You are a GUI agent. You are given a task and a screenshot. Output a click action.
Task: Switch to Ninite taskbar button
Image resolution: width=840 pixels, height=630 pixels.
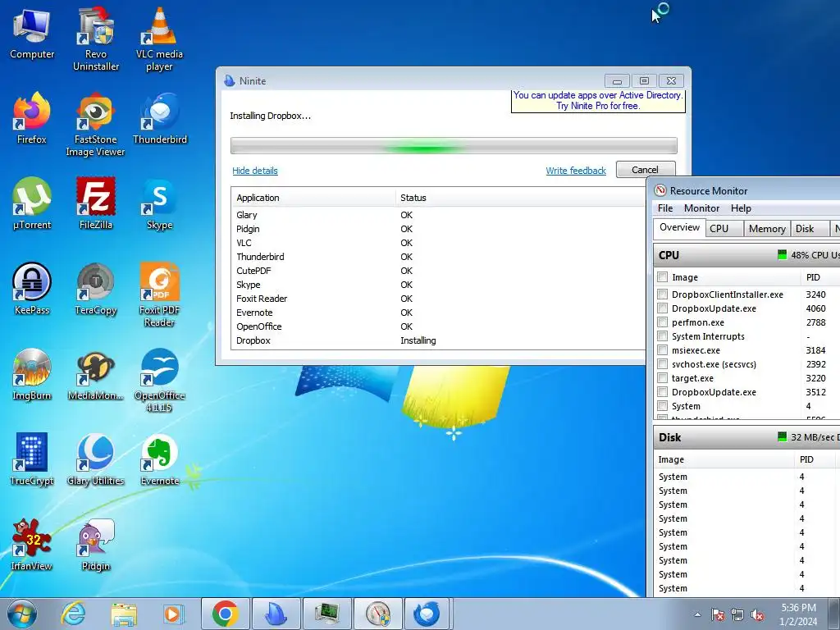click(276, 614)
